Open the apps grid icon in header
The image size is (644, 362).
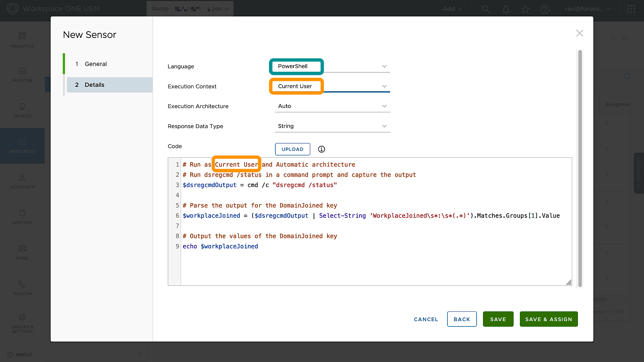point(631,9)
